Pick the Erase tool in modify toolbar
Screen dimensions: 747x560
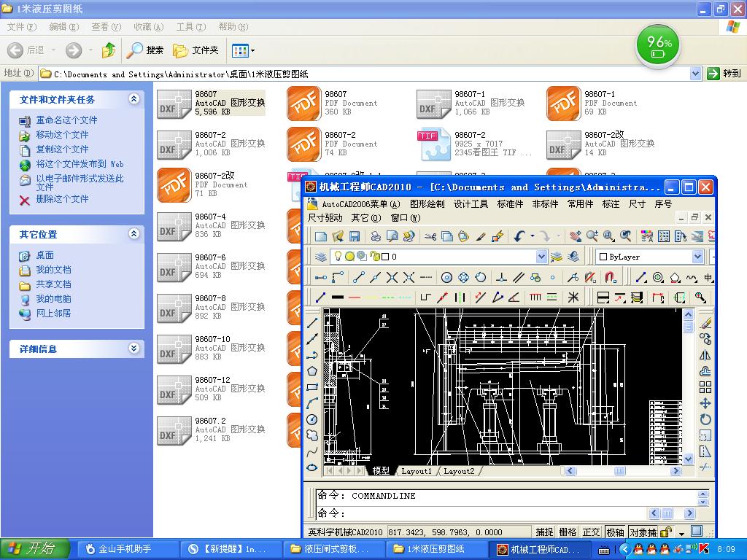click(705, 323)
